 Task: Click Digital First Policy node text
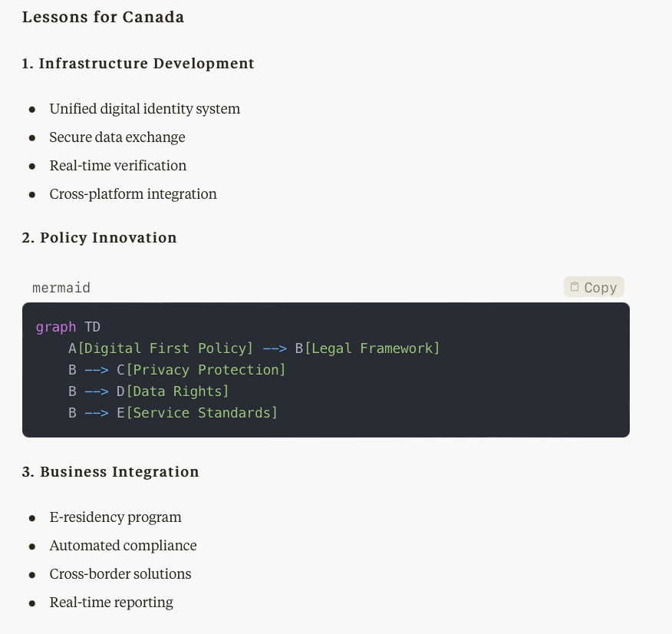click(x=166, y=348)
